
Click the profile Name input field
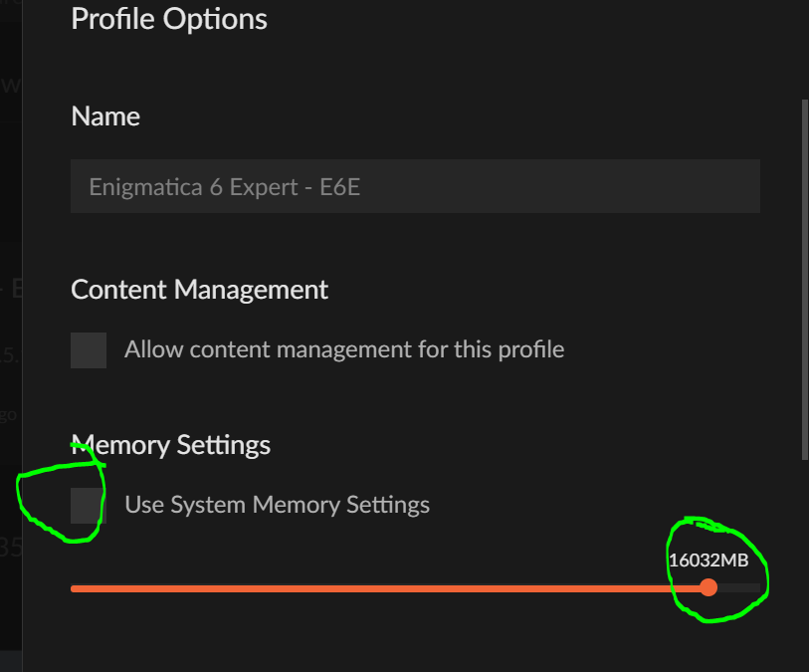click(x=415, y=186)
